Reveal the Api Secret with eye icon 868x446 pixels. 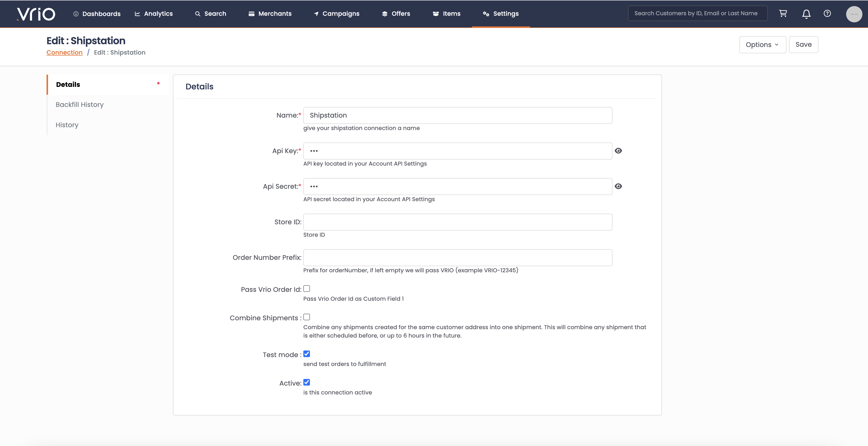618,186
